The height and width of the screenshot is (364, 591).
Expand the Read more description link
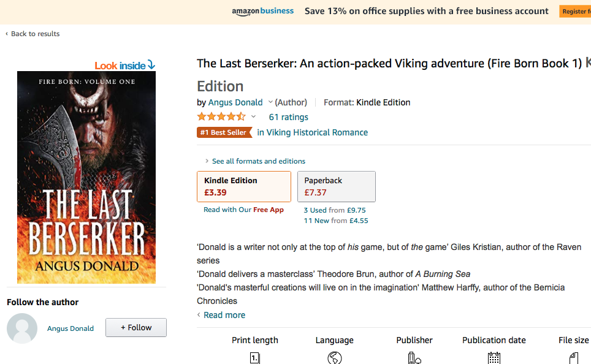(224, 315)
